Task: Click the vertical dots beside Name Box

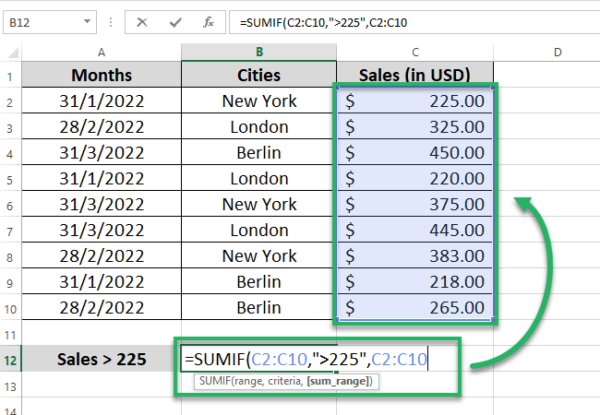Action: (111, 22)
